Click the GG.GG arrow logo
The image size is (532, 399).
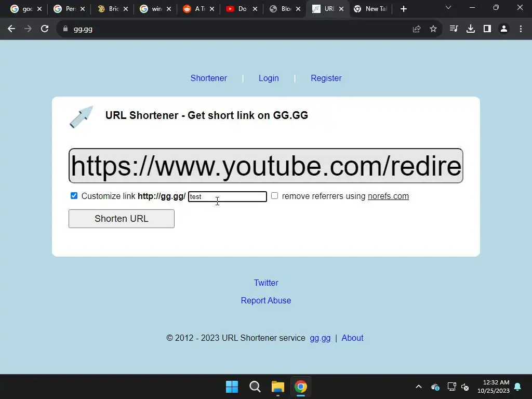[81, 117]
